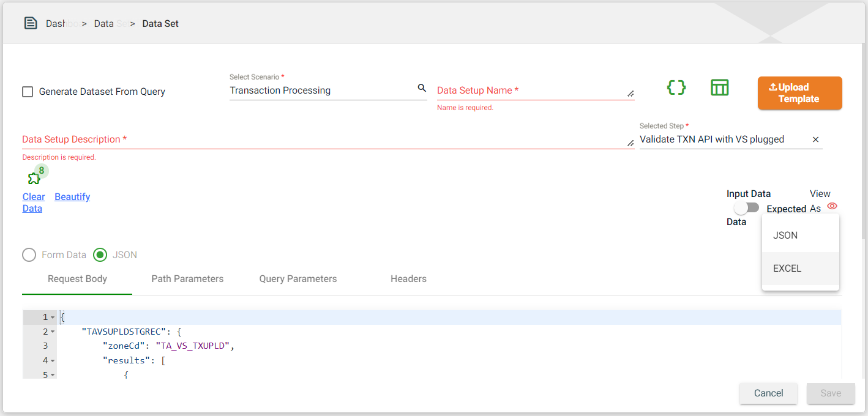The image size is (868, 416).
Task: Choose JSON from View As dropdown
Action: (x=785, y=236)
